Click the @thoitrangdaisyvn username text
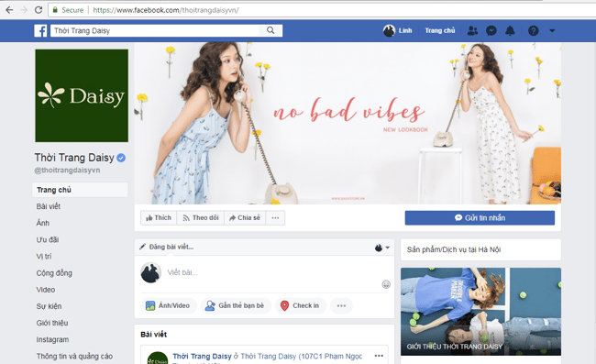 (67, 171)
